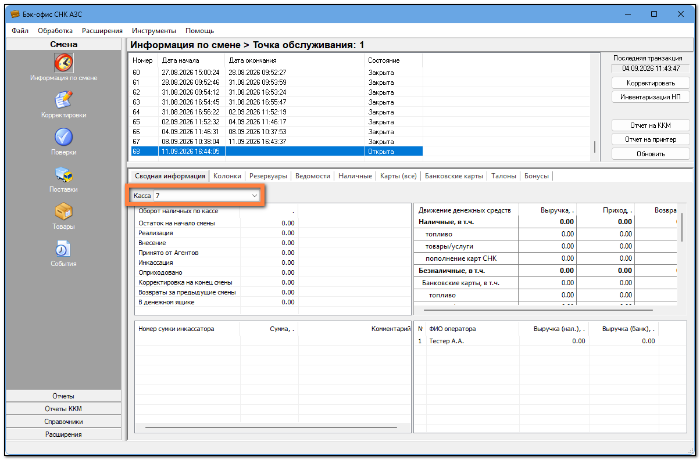700x460 pixels.
Task: Expand the Отчеты ККМ sidebar section
Action: pos(63,409)
